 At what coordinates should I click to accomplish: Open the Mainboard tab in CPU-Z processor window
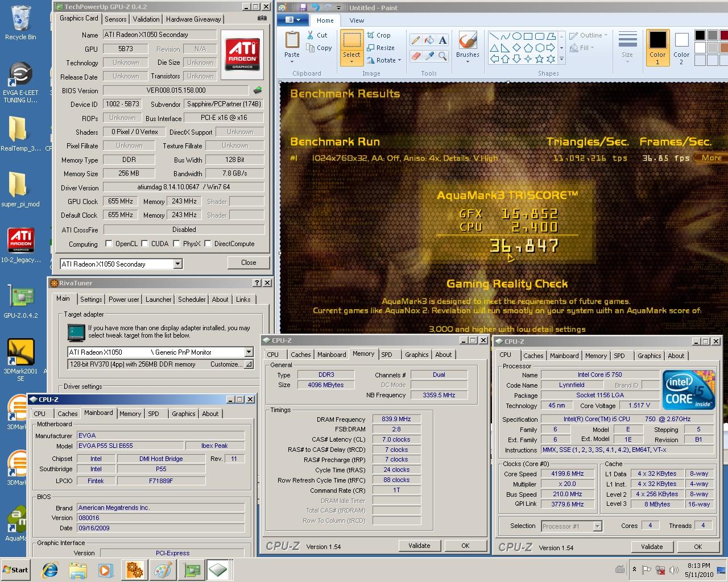[x=564, y=356]
